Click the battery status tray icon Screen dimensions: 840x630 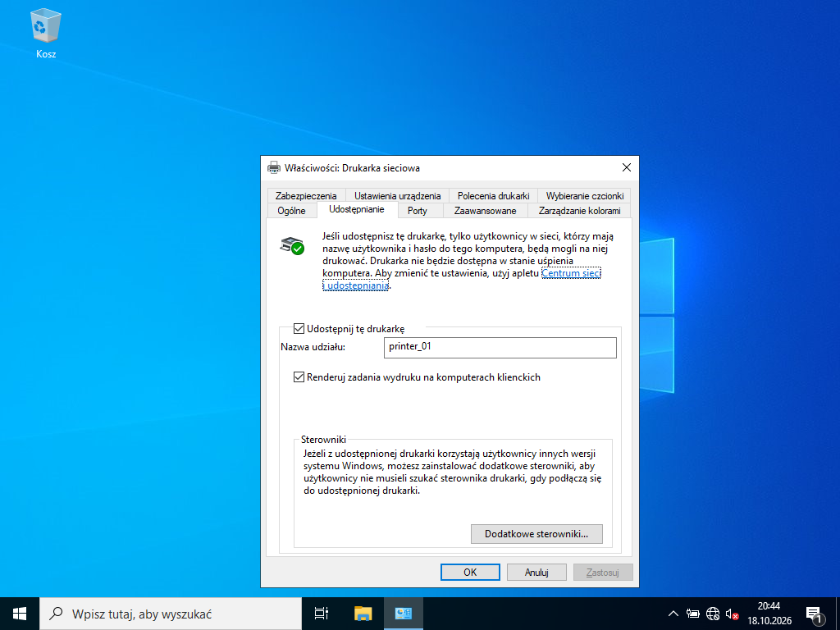(x=693, y=614)
